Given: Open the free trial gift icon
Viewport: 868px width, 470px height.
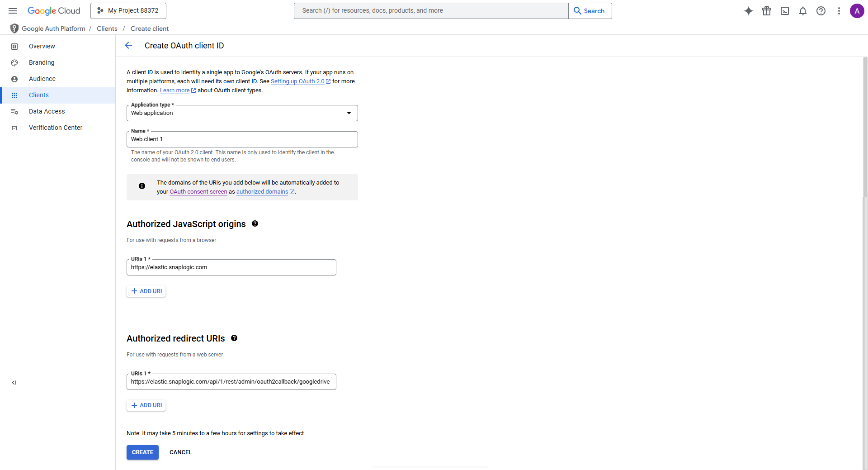Looking at the screenshot, I should pyautogui.click(x=767, y=11).
